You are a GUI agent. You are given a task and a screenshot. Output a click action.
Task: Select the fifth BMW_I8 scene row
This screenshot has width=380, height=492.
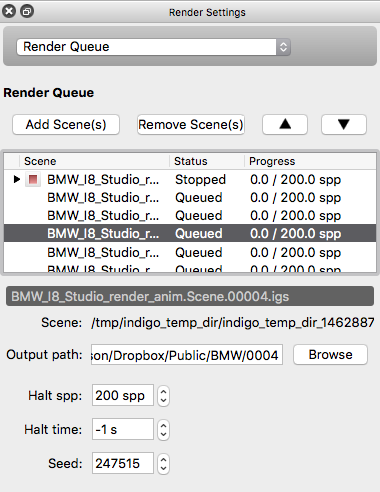point(190,253)
